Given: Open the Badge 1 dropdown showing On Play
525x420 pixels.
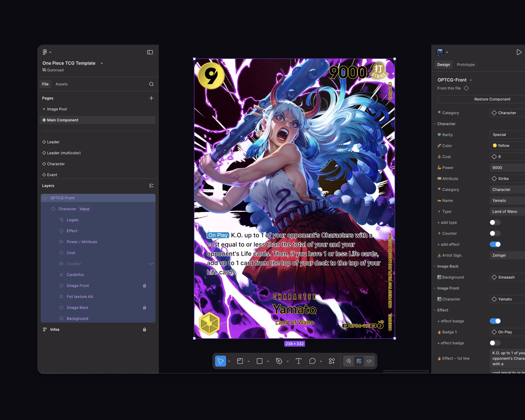Looking at the screenshot, I should pyautogui.click(x=507, y=332).
